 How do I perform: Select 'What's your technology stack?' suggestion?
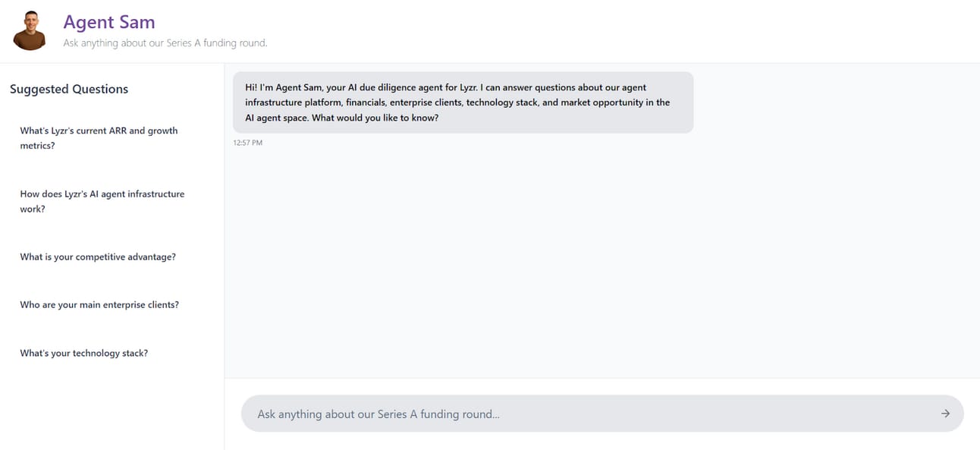(84, 354)
